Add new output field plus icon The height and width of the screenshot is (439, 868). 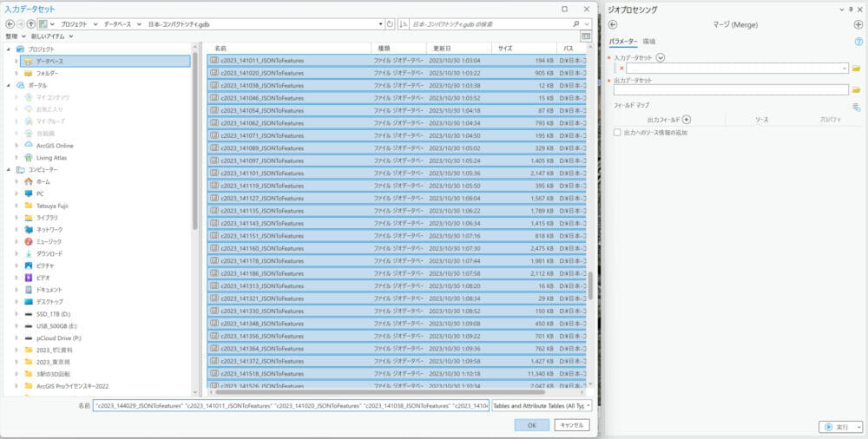coord(687,120)
